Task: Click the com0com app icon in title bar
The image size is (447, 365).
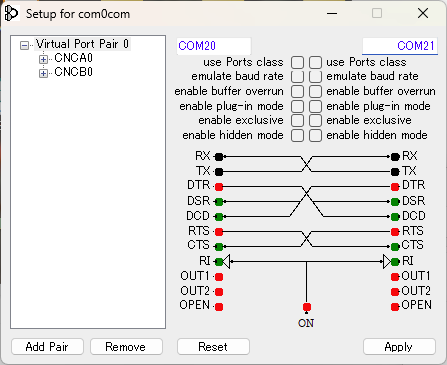Action: pyautogui.click(x=11, y=14)
